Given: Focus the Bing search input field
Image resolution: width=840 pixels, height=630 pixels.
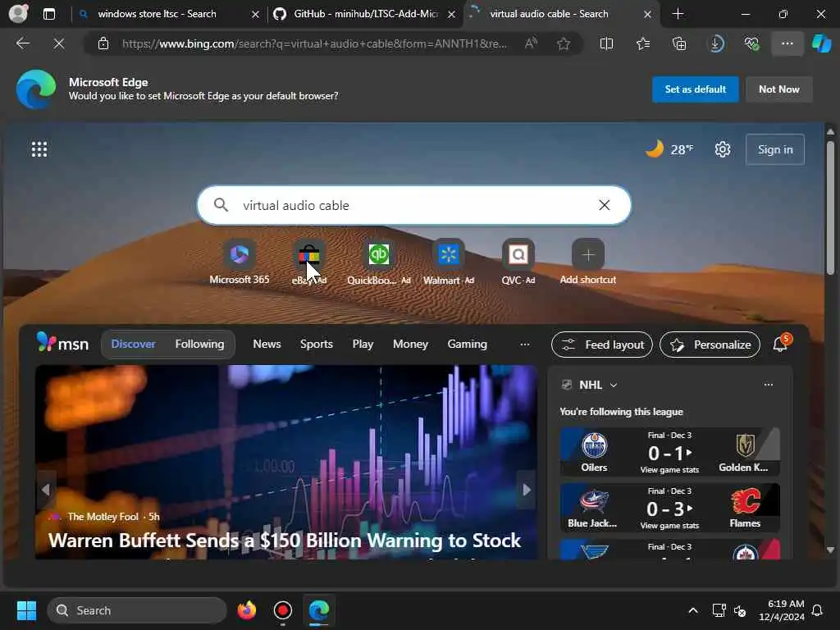Looking at the screenshot, I should (414, 205).
